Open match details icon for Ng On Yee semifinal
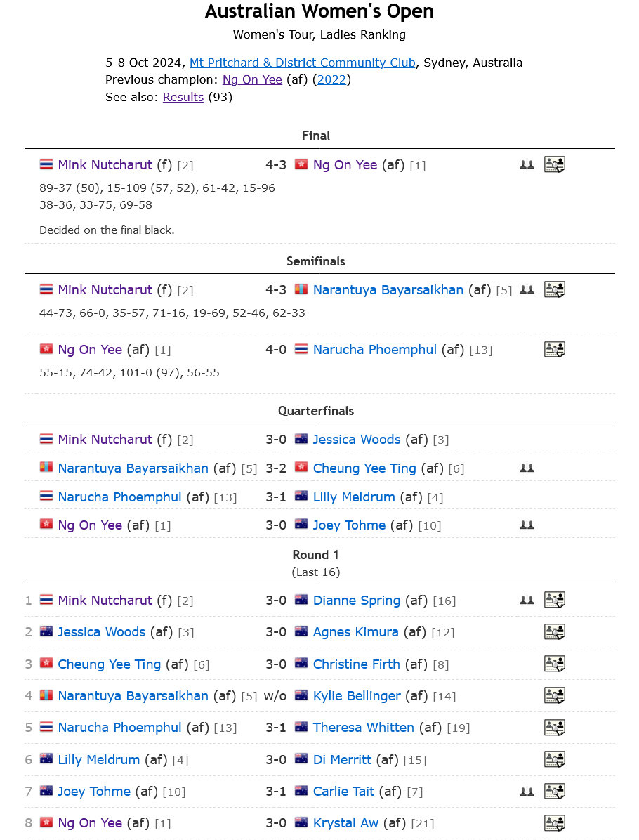The width and height of the screenshot is (639, 840). [x=554, y=349]
